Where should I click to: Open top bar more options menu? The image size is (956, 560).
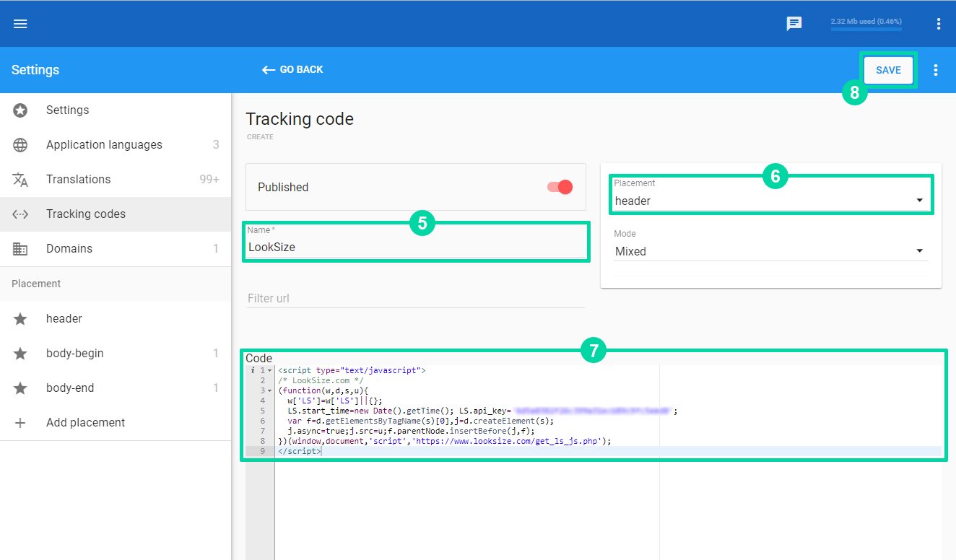coord(939,24)
